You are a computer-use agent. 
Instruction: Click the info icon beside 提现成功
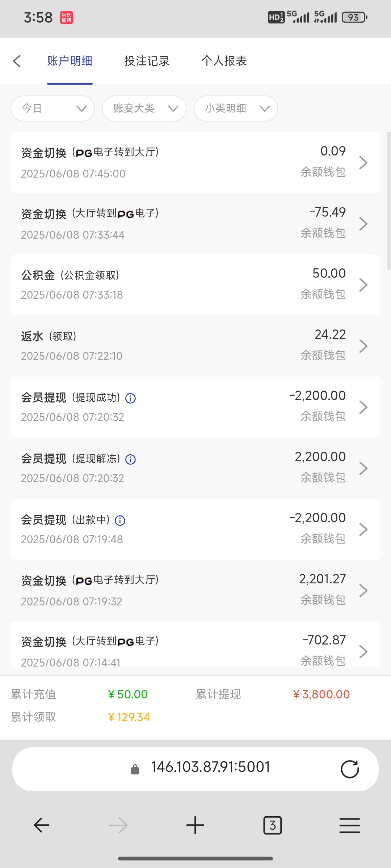pyautogui.click(x=130, y=398)
